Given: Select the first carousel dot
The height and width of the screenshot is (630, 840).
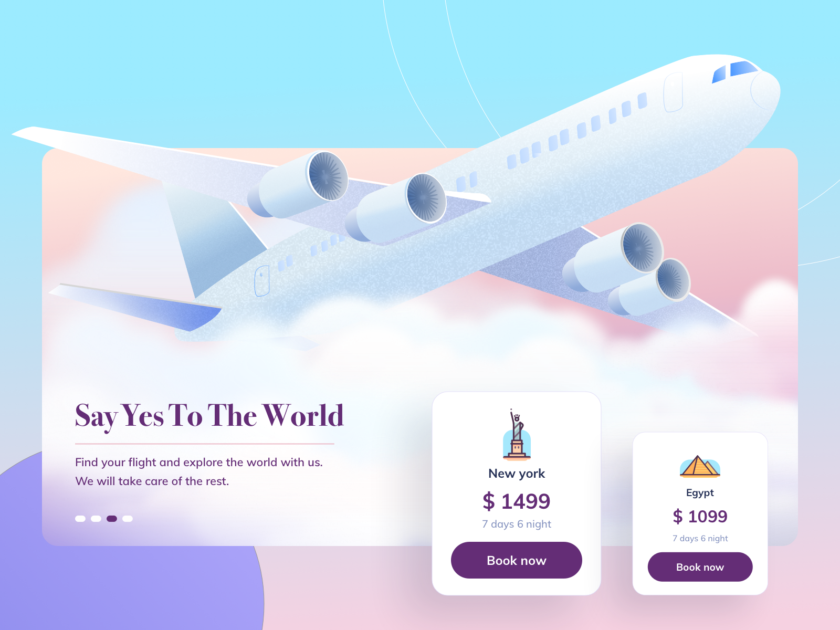Looking at the screenshot, I should pos(80,519).
